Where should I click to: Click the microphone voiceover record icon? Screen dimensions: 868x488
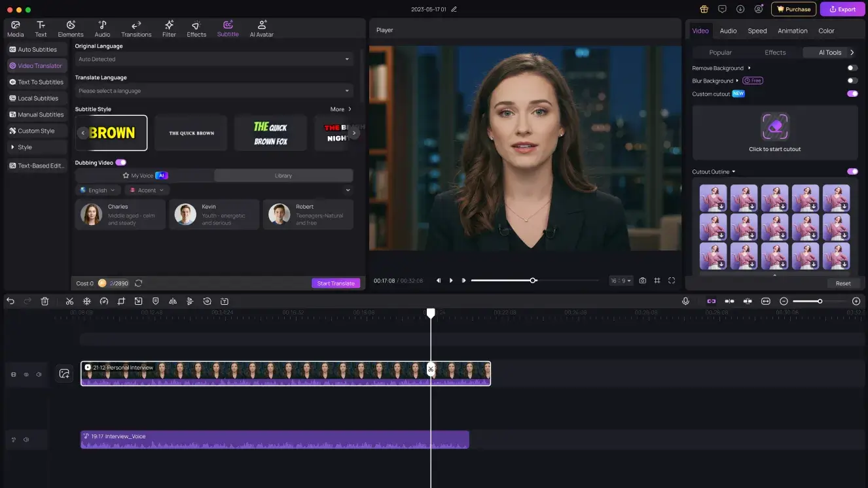(x=685, y=301)
